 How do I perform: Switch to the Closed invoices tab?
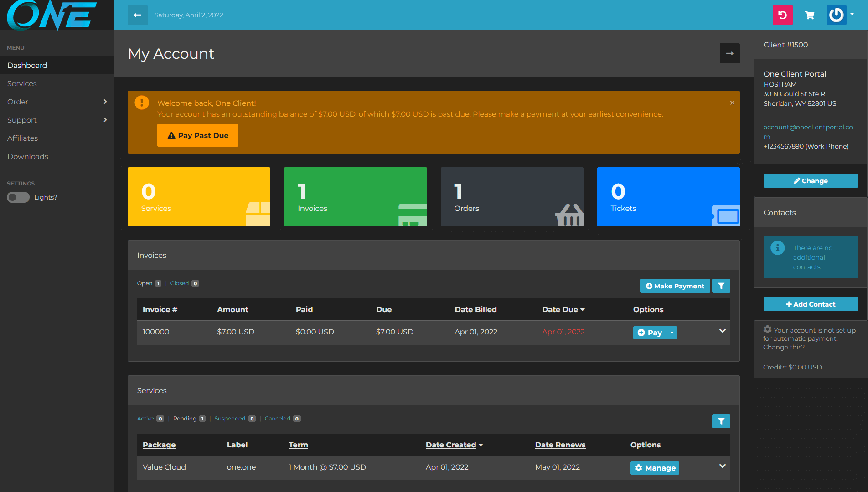180,283
